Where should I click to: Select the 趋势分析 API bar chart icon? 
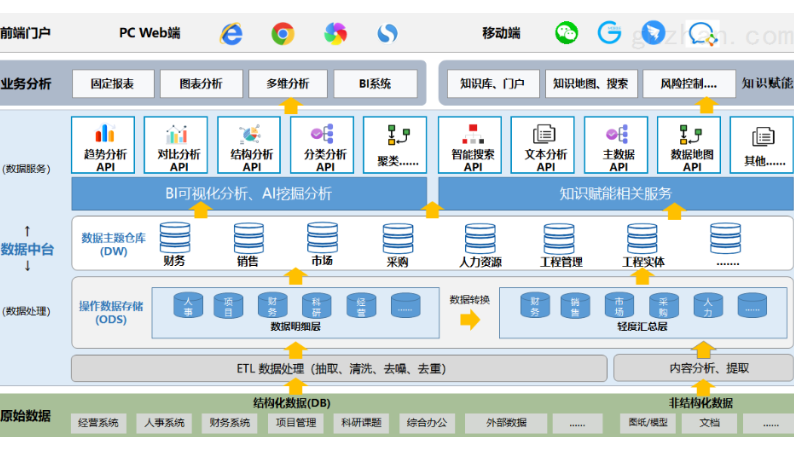(x=105, y=134)
